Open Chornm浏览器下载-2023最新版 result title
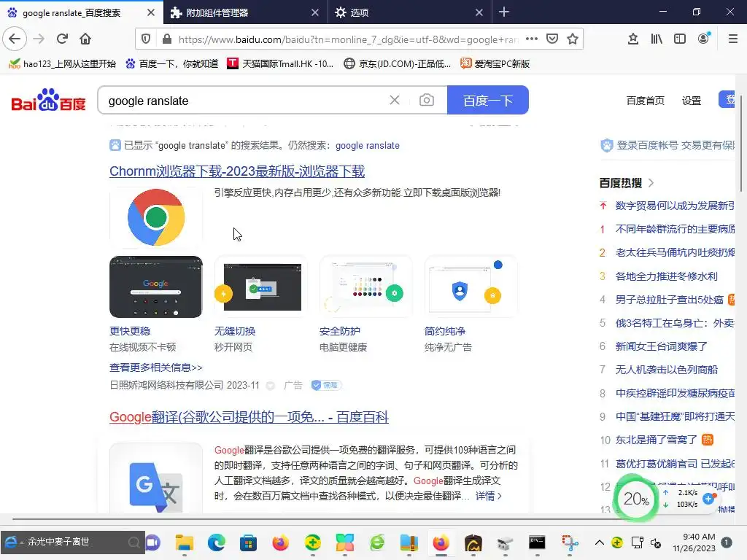The height and width of the screenshot is (560, 747). [237, 171]
